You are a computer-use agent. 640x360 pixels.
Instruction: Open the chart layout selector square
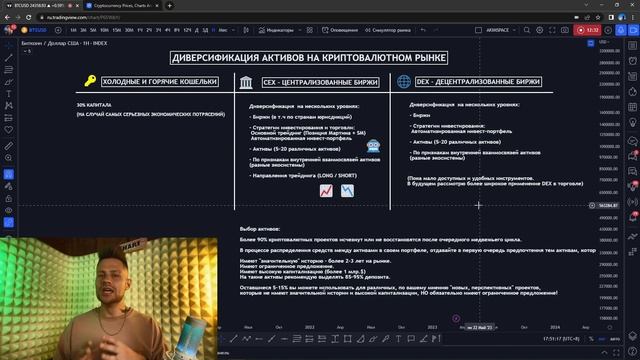pyautogui.click(x=478, y=30)
